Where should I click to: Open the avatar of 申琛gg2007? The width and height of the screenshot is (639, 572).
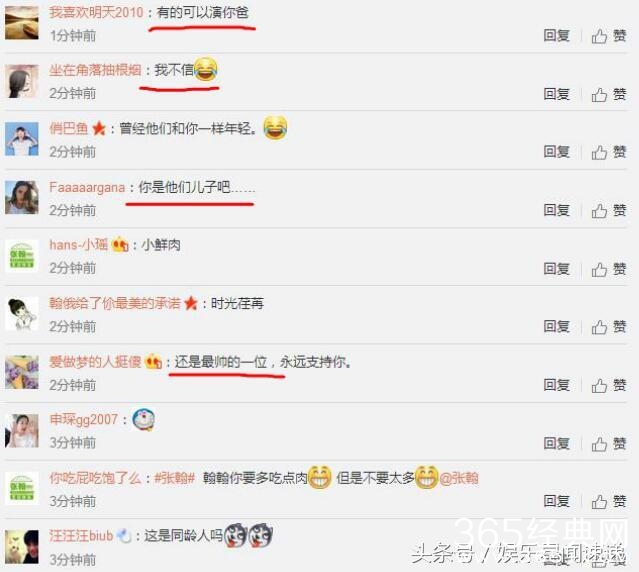(22, 431)
